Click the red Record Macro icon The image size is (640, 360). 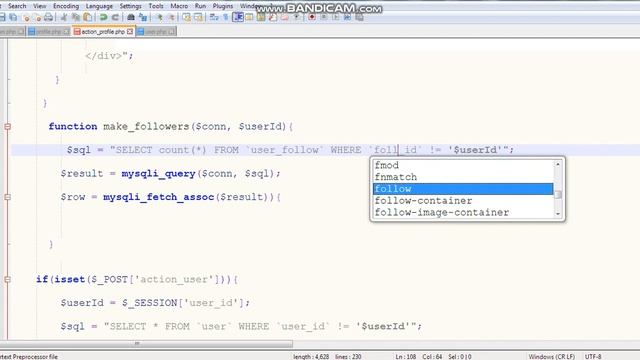click(312, 17)
